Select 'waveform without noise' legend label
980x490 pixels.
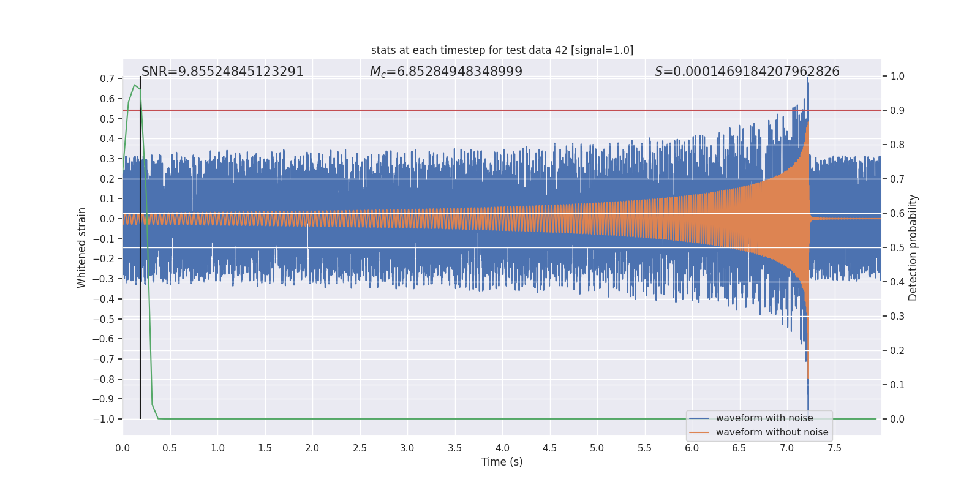pyautogui.click(x=772, y=432)
